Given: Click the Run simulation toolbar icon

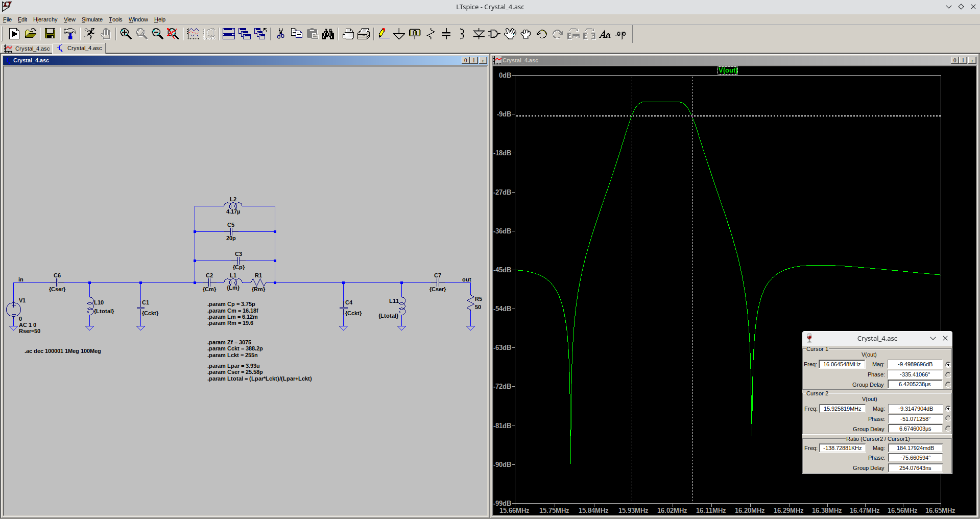Looking at the screenshot, I should 89,34.
